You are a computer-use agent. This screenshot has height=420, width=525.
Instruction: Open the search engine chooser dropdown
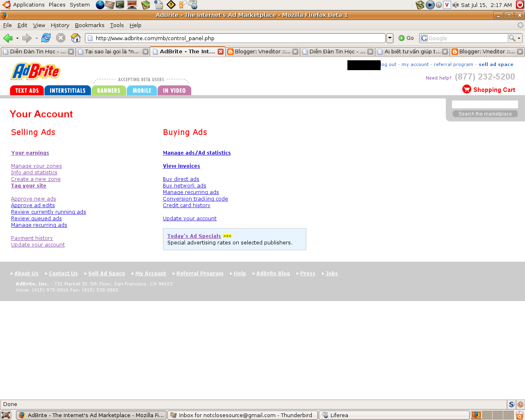pyautogui.click(x=519, y=38)
